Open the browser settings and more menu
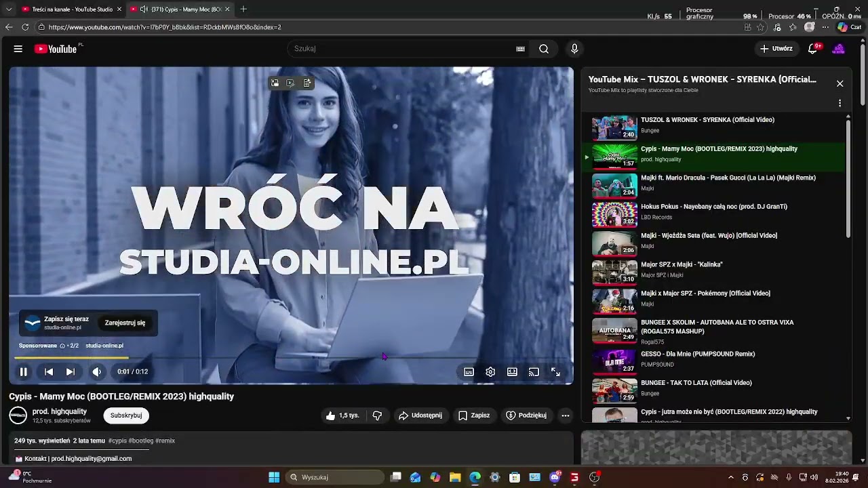Viewport: 868px width, 488px height. pos(825,27)
